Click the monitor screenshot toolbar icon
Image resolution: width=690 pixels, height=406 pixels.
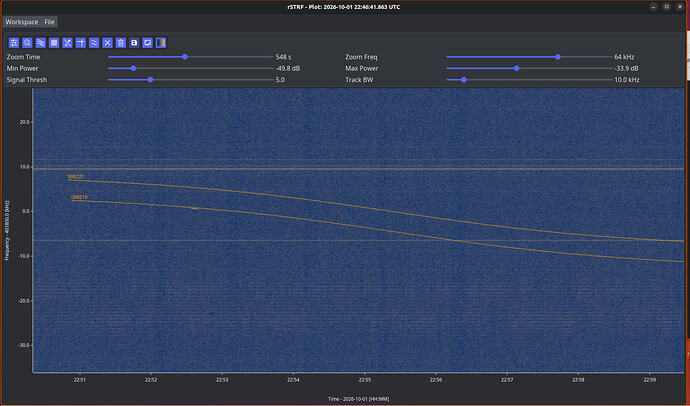click(x=148, y=43)
